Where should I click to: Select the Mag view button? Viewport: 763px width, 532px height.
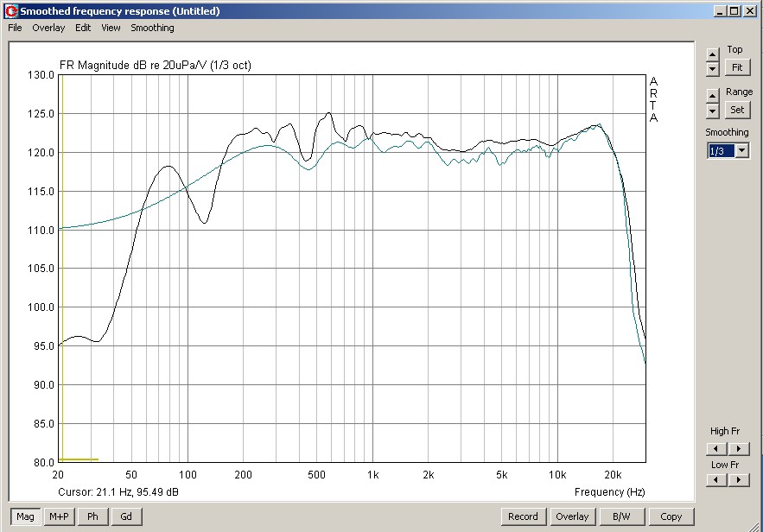coord(25,516)
